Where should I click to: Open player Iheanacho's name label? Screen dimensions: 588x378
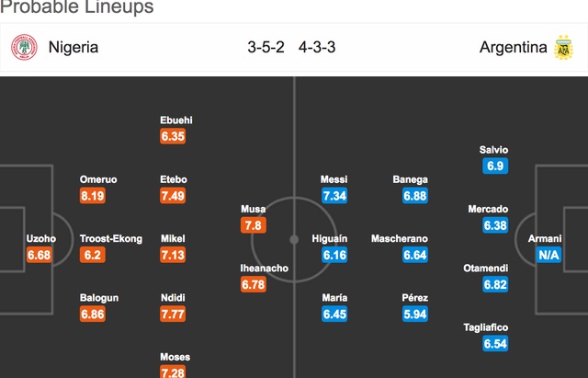coord(265,269)
